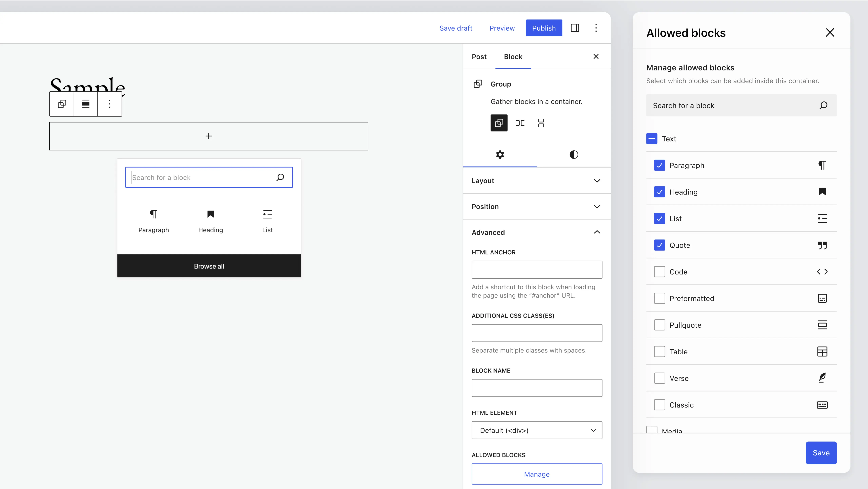Insert a Heading block from inserter
Image resolution: width=868 pixels, height=489 pixels.
coord(210,221)
